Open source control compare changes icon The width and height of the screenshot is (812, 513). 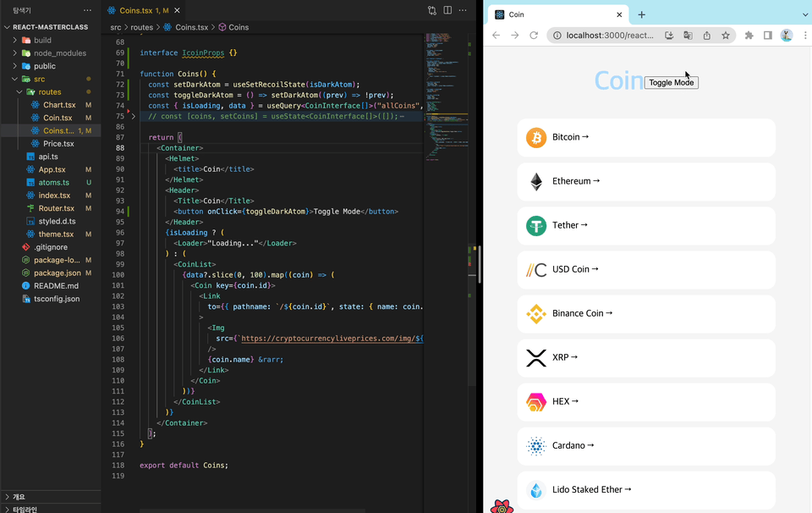tap(432, 10)
